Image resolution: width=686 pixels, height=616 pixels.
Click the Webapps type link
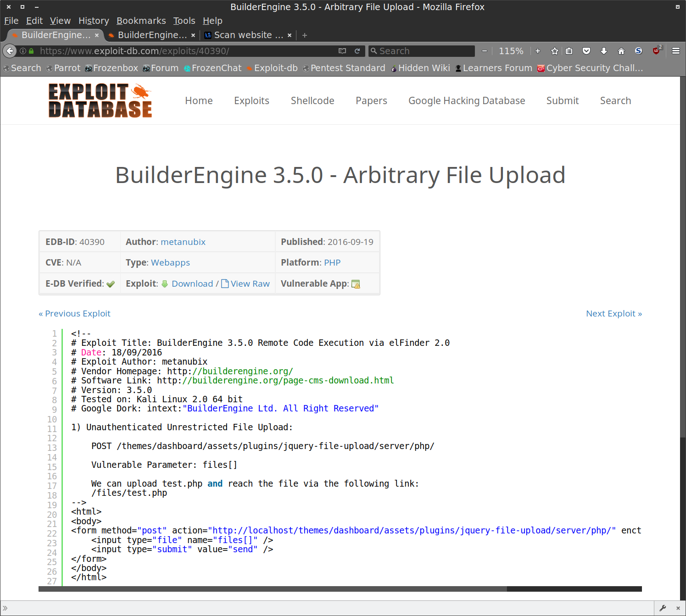pos(170,262)
